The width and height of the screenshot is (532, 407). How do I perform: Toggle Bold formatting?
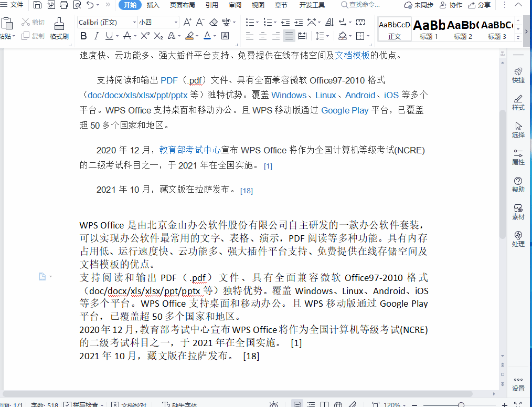click(x=83, y=36)
